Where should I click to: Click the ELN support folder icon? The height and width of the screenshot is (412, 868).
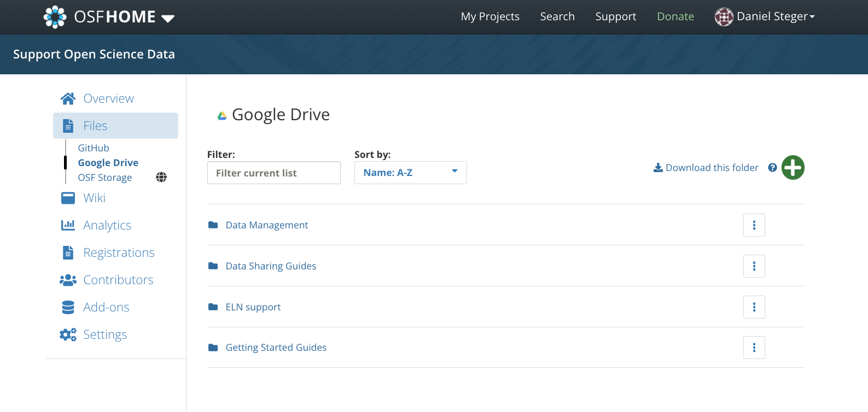pos(213,307)
